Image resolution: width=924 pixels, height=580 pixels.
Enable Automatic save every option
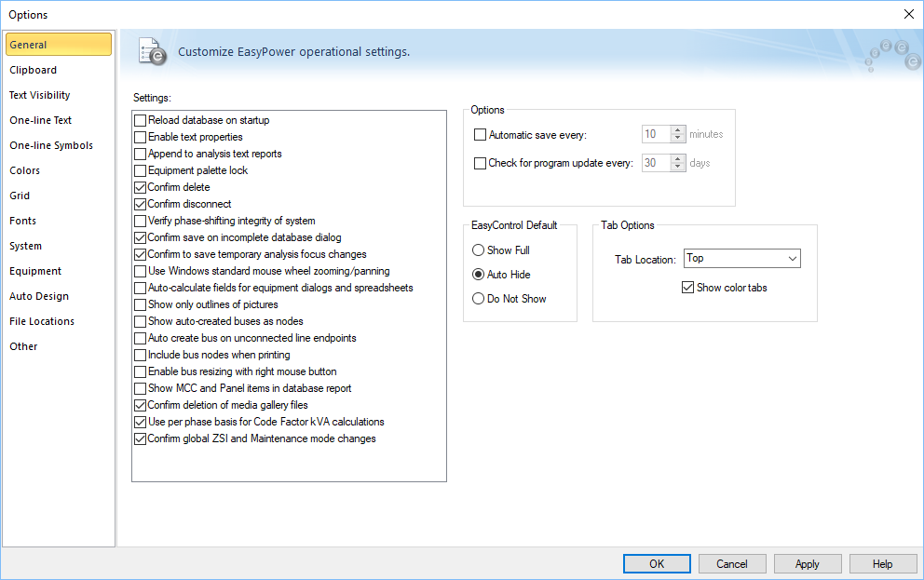coord(481,135)
